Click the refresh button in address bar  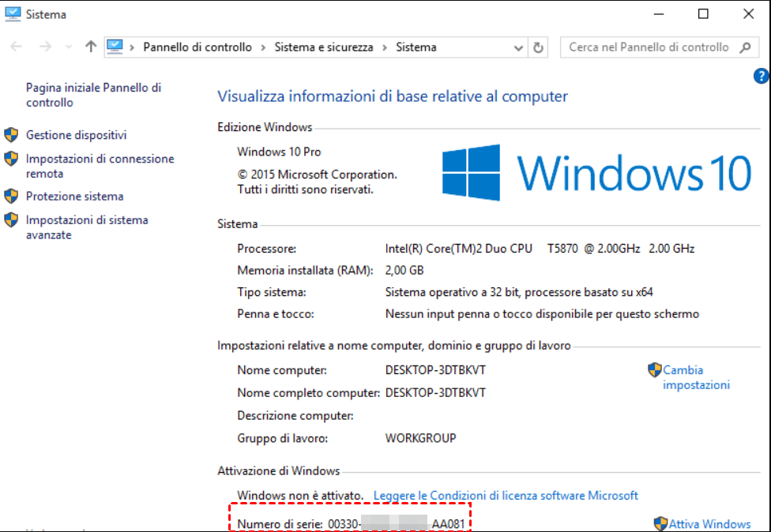[x=539, y=47]
